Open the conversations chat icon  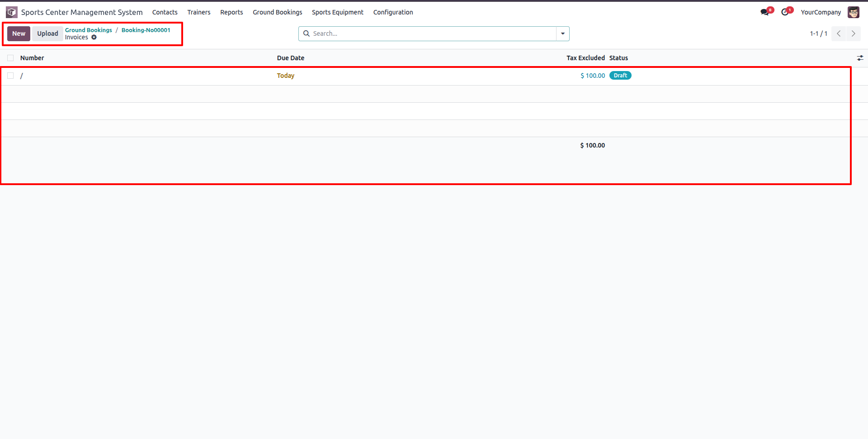[x=765, y=12]
